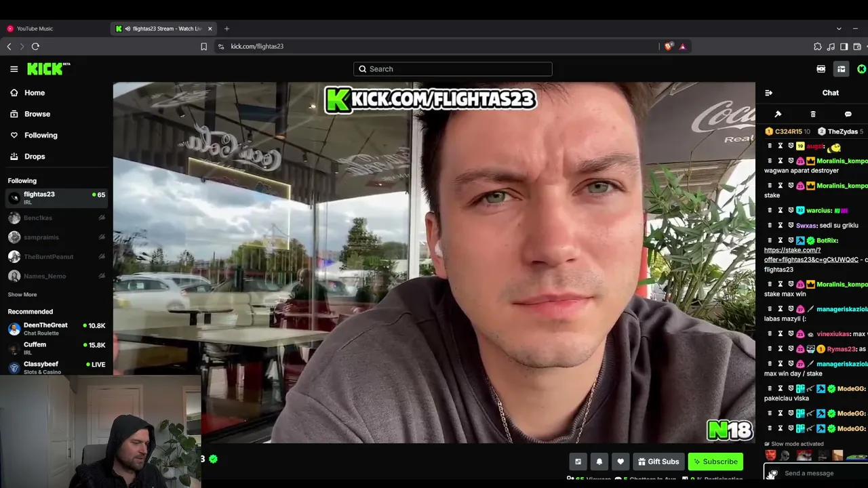Ban user Rymas23 with shield icon

[x=791, y=348]
